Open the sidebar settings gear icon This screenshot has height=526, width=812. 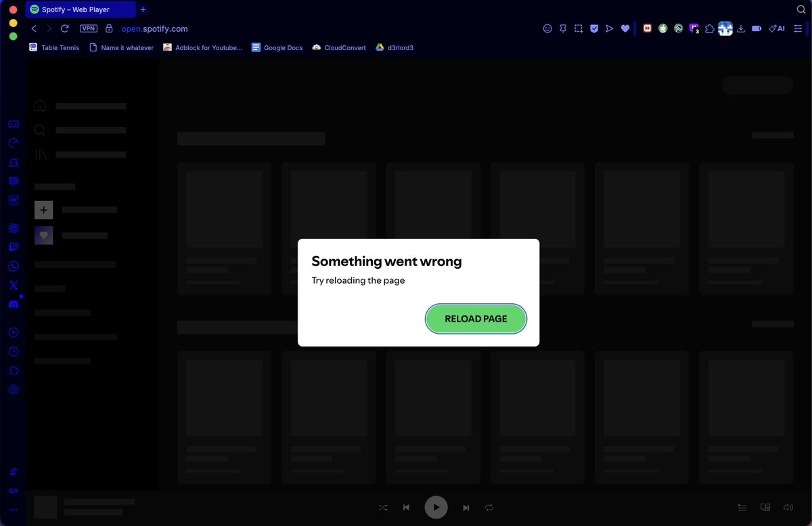pyautogui.click(x=13, y=390)
